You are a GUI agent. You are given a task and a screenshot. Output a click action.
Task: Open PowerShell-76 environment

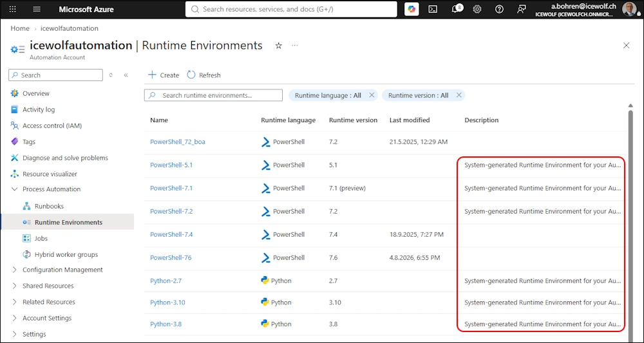171,257
